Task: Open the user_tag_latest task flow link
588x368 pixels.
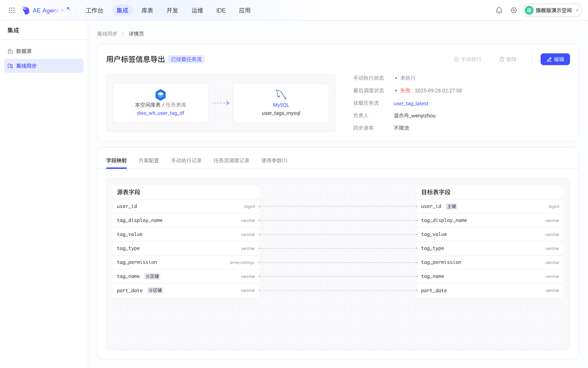Action: coord(411,103)
